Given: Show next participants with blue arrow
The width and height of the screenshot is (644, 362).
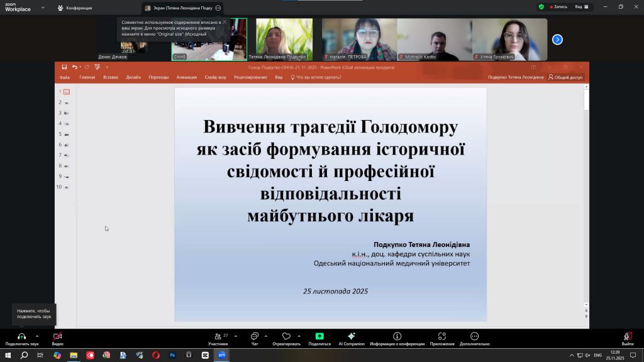Looking at the screenshot, I should click(x=557, y=40).
